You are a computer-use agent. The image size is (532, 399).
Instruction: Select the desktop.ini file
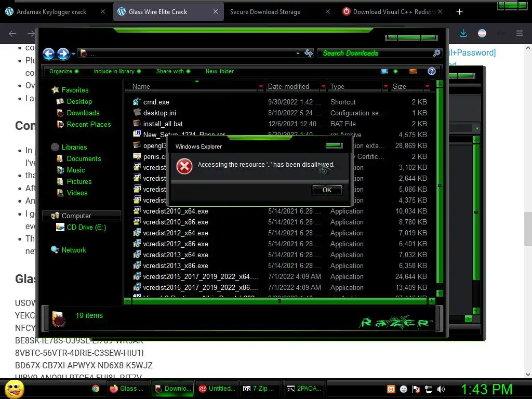point(159,113)
